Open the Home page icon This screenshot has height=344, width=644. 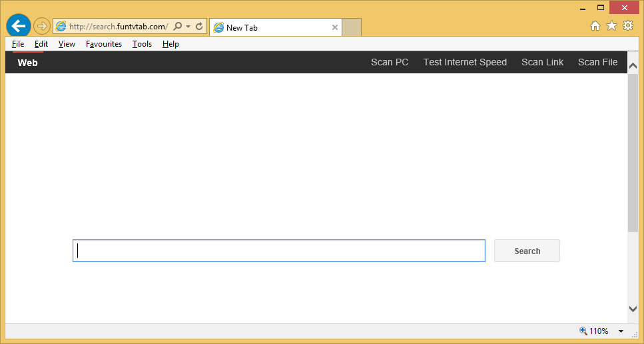pos(595,26)
